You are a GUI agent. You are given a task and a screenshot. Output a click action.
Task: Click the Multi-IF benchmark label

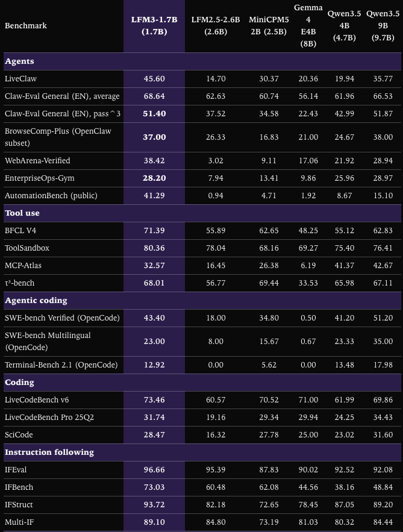[x=19, y=522]
